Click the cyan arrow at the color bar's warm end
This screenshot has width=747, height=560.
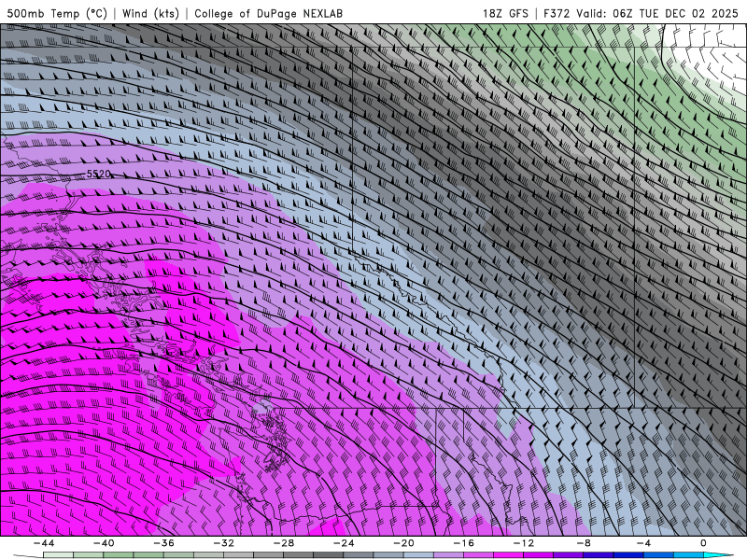coord(718,555)
